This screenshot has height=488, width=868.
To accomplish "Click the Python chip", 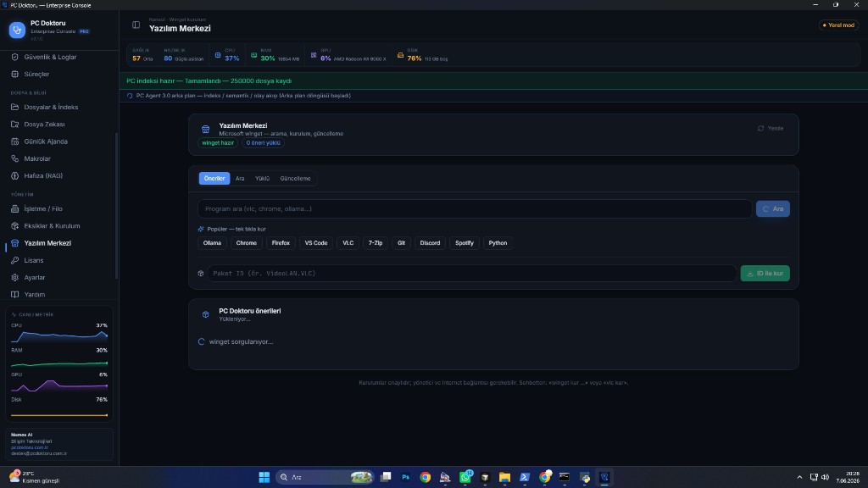I will click(x=498, y=243).
